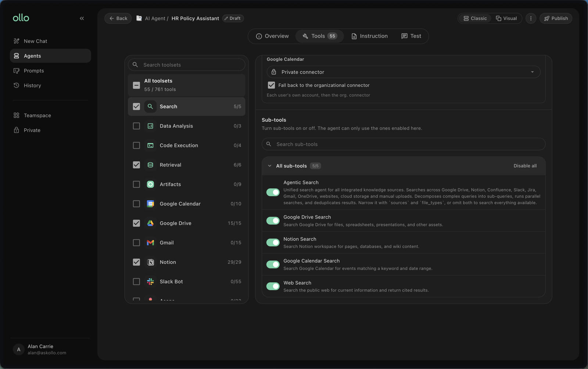Screen dimensions: 588x369
Task: Click the Google Drive toolset icon
Action: [x=150, y=223]
